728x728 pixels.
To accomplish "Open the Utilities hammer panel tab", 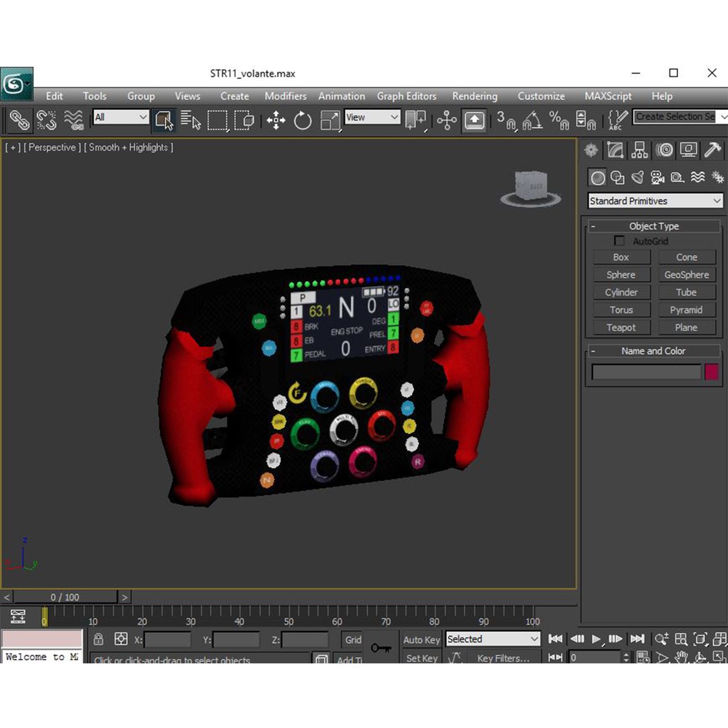I will pos(712,150).
